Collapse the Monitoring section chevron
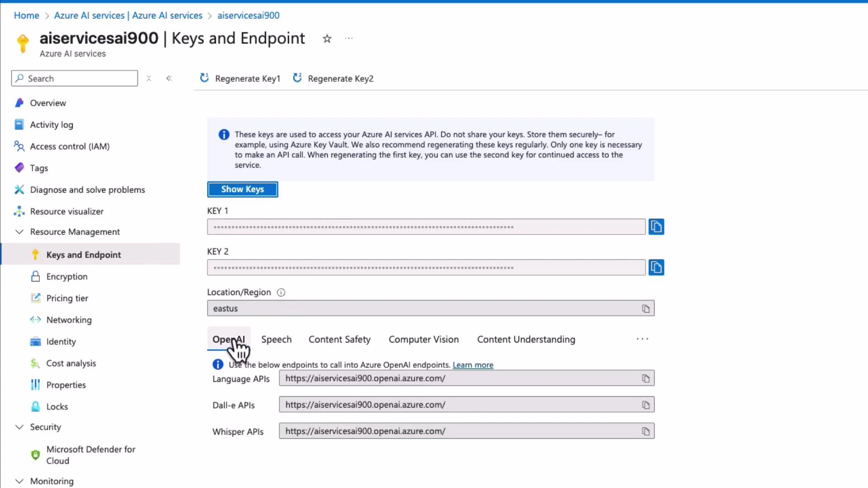Viewport: 868px width, 488px height. pos(19,481)
